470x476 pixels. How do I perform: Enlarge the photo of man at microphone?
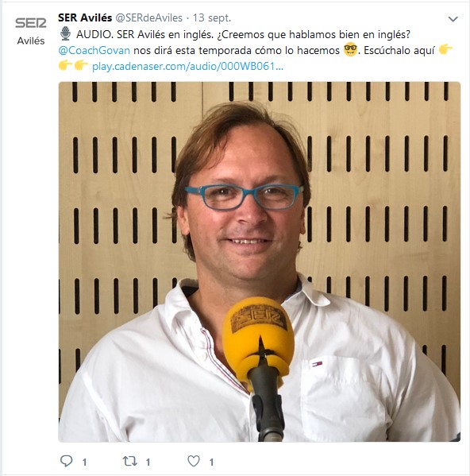[x=260, y=261]
